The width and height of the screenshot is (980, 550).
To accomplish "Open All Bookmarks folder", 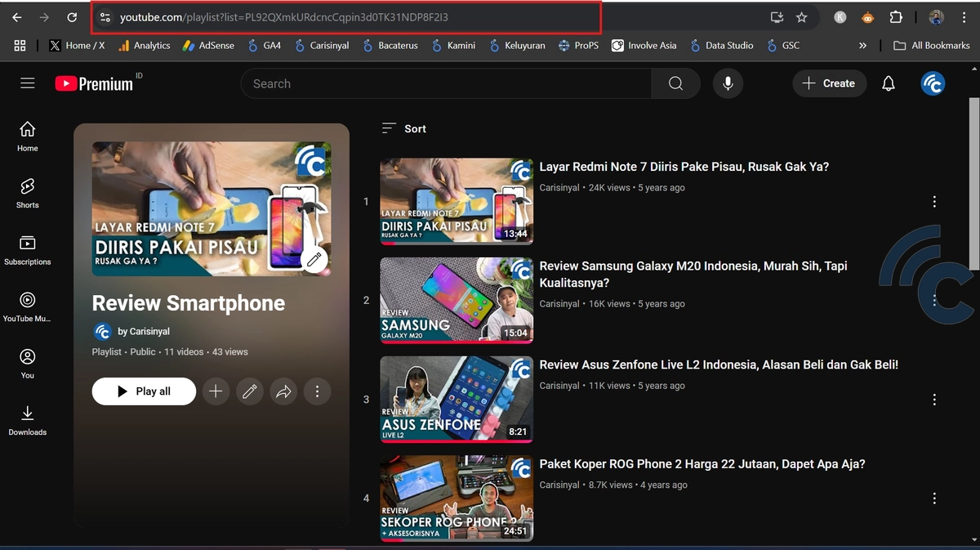I will [x=932, y=46].
